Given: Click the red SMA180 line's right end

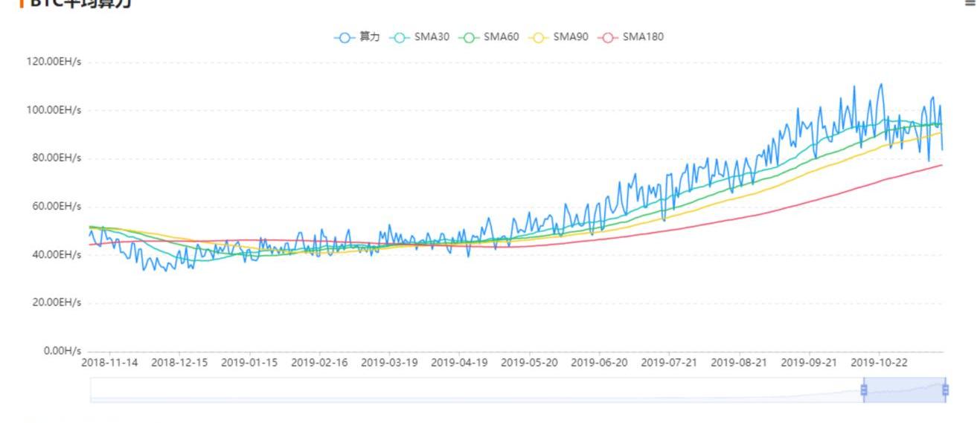Looking at the screenshot, I should (x=941, y=165).
